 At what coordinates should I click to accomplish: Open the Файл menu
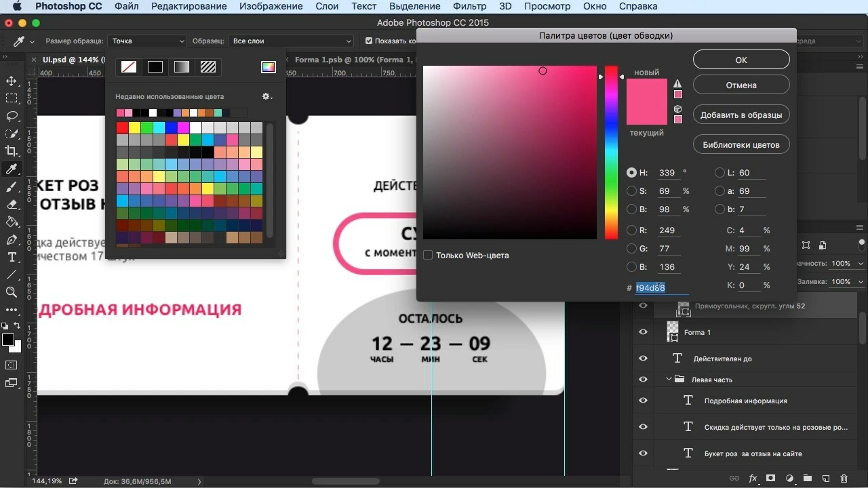tap(127, 6)
